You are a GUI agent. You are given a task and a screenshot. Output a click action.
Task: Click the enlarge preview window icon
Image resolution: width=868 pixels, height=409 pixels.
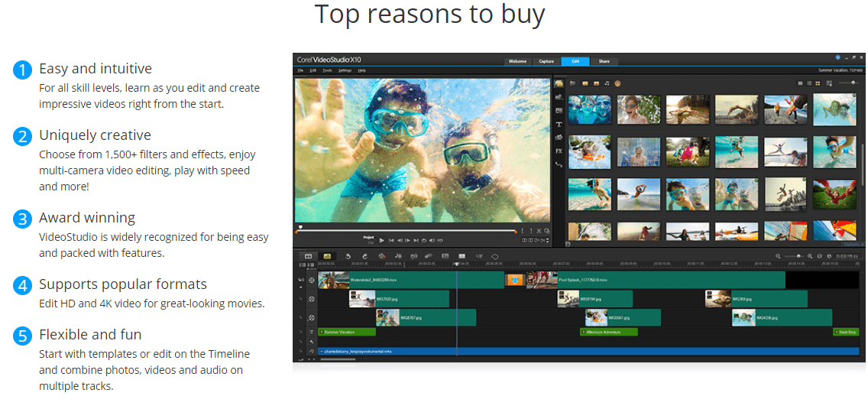point(547,231)
